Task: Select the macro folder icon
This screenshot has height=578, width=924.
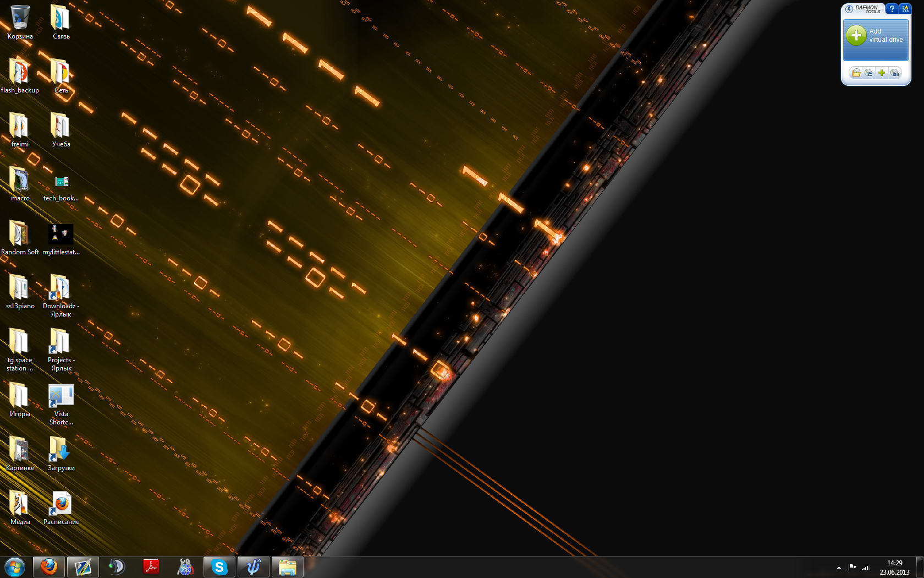Action: (x=20, y=184)
